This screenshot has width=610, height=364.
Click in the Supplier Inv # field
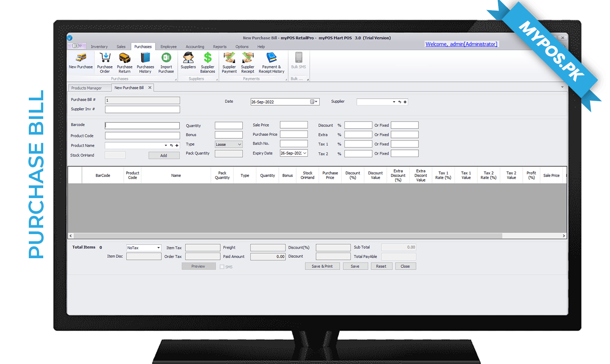[x=142, y=109]
